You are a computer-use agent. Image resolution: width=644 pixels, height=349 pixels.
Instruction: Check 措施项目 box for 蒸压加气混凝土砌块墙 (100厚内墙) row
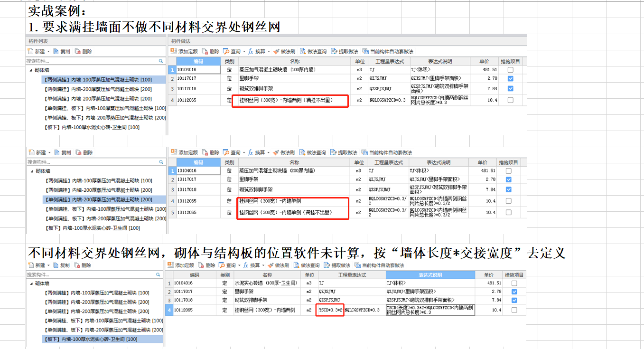(x=510, y=69)
